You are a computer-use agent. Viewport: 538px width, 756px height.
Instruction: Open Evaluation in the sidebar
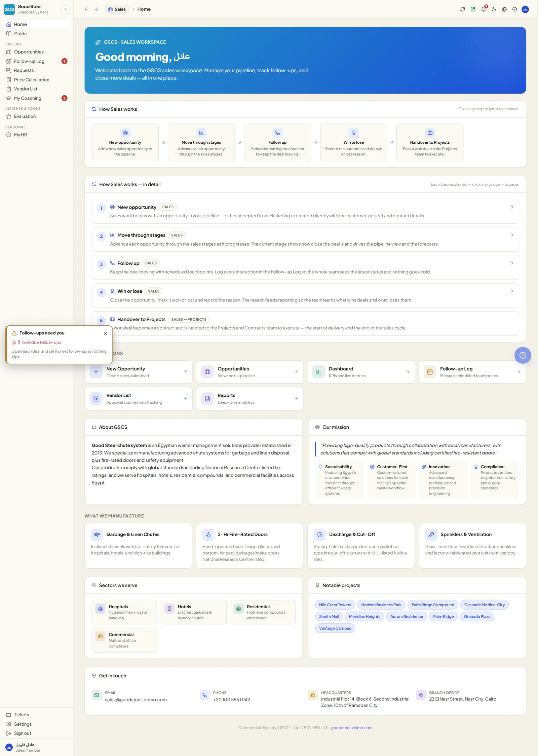tap(37, 116)
